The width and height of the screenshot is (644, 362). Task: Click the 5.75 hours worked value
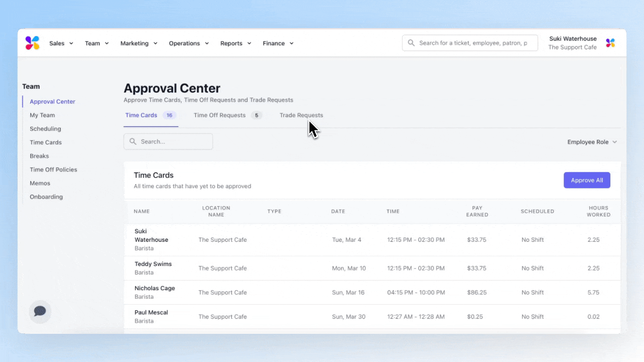coord(594,292)
